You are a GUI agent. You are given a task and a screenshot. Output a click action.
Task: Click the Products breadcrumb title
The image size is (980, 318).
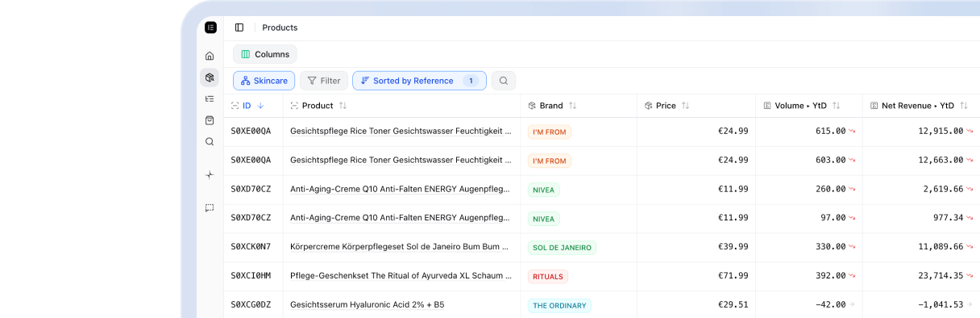(280, 27)
